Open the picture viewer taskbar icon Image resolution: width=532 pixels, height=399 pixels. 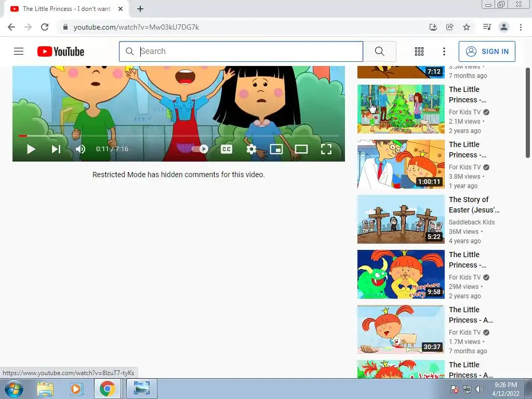click(141, 389)
